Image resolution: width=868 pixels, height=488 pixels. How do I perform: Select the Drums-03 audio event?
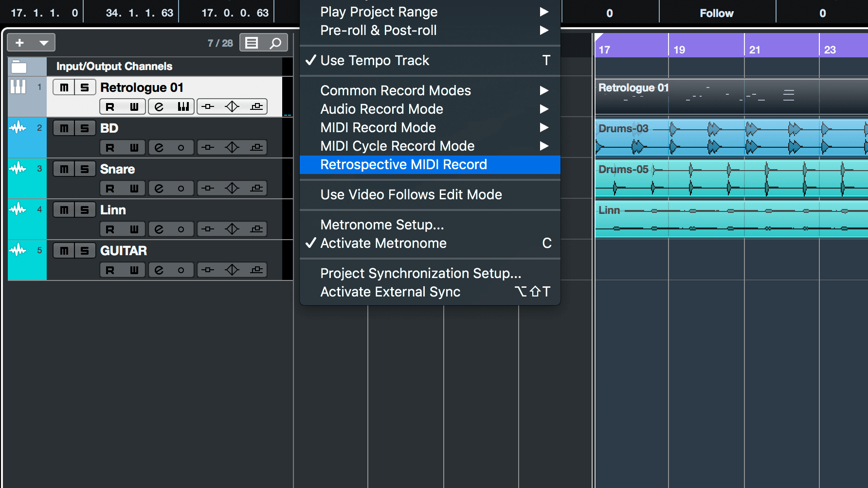click(731, 137)
